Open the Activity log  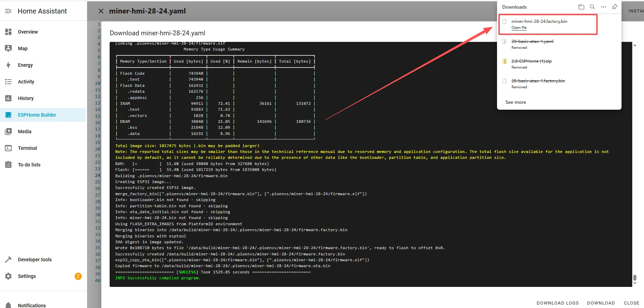(26, 82)
